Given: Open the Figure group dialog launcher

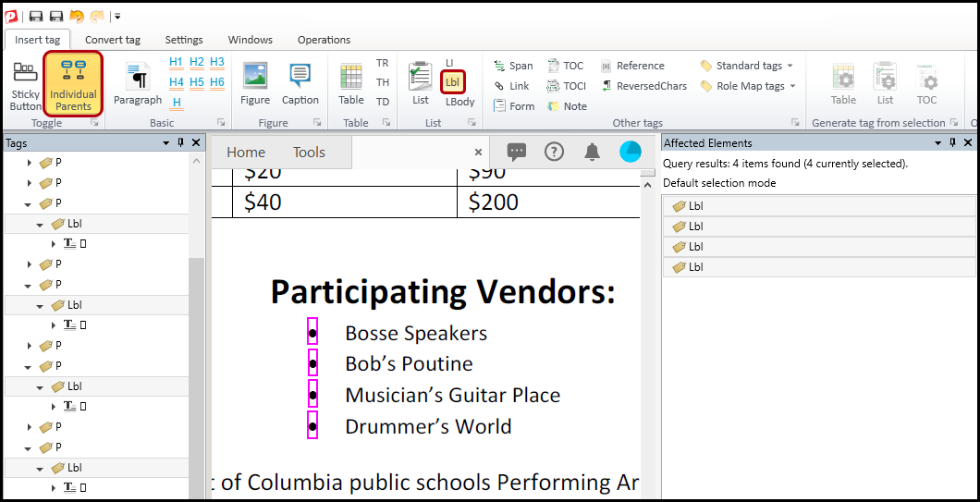Looking at the screenshot, I should tap(317, 123).
